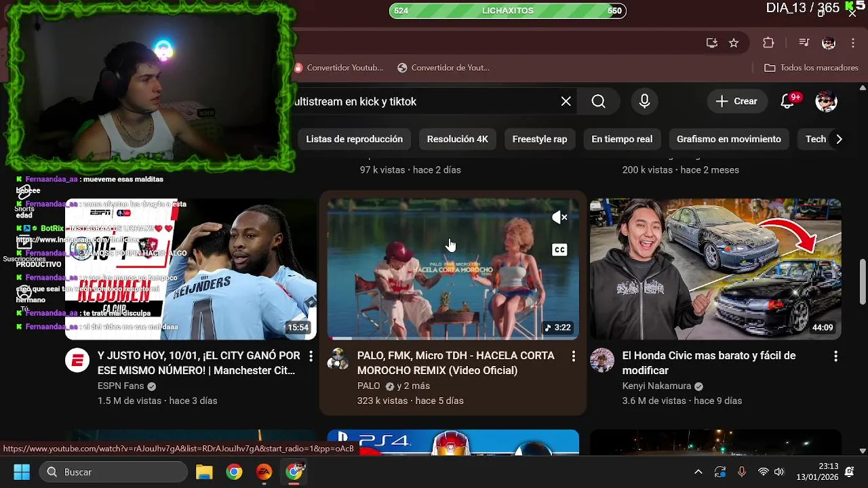
Task: Click the PALO channel name link
Action: [369, 386]
